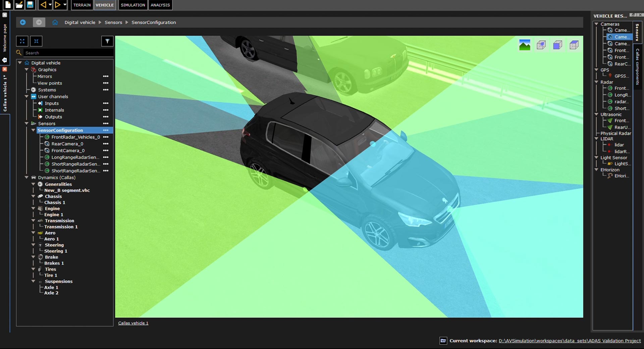Image resolution: width=644 pixels, height=349 pixels.
Task: Open a new file from the toolbar
Action: click(8, 5)
